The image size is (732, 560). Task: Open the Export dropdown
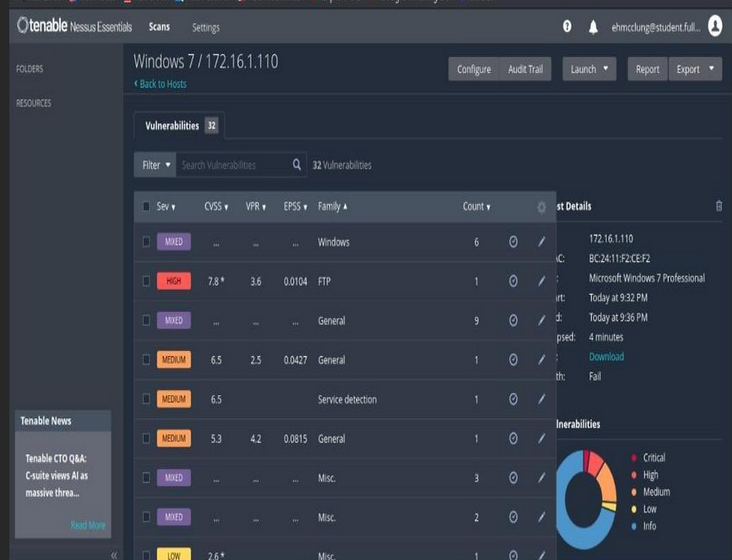click(x=695, y=69)
